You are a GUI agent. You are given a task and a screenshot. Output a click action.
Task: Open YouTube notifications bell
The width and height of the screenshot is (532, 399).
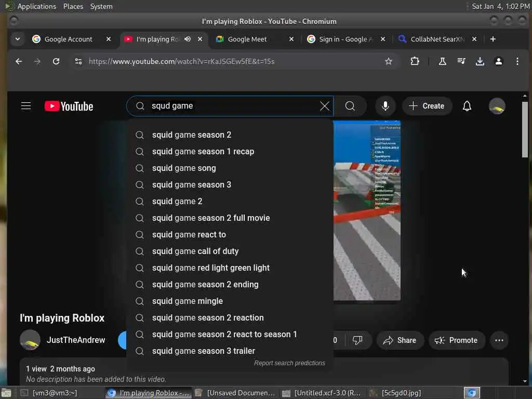tap(467, 106)
